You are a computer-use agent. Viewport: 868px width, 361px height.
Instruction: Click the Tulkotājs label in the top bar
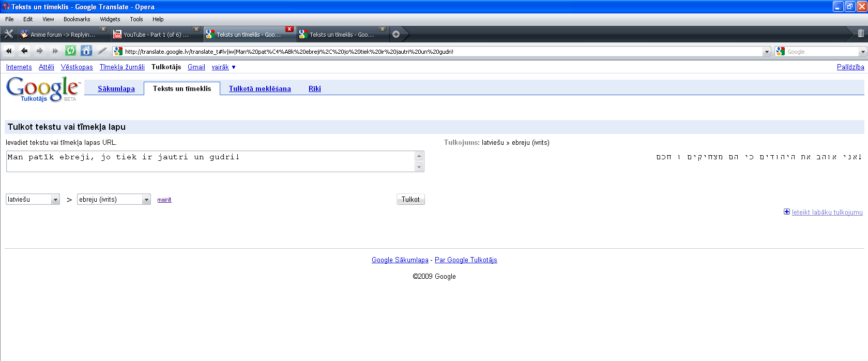(x=166, y=67)
